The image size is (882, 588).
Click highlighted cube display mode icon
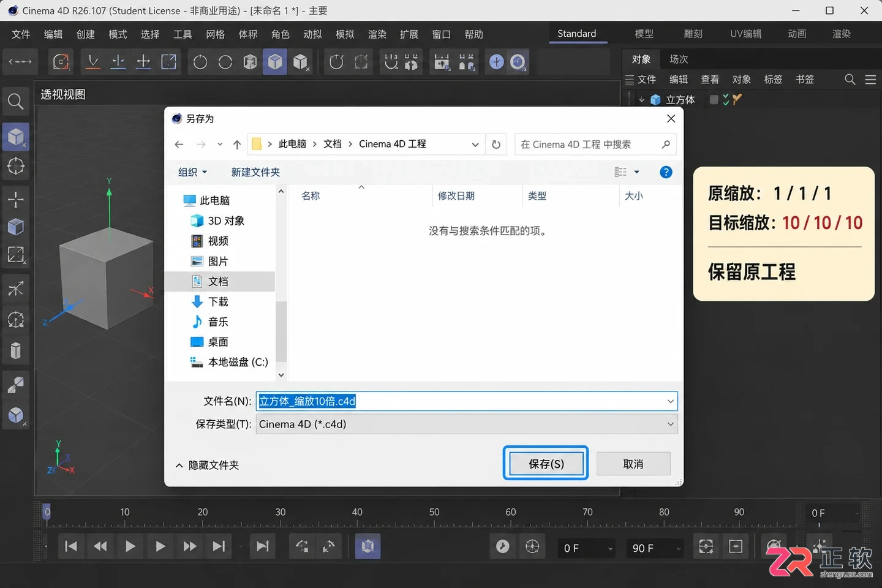point(275,62)
